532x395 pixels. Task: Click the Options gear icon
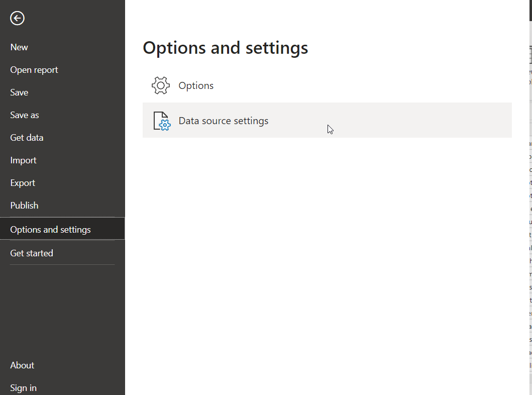click(160, 85)
